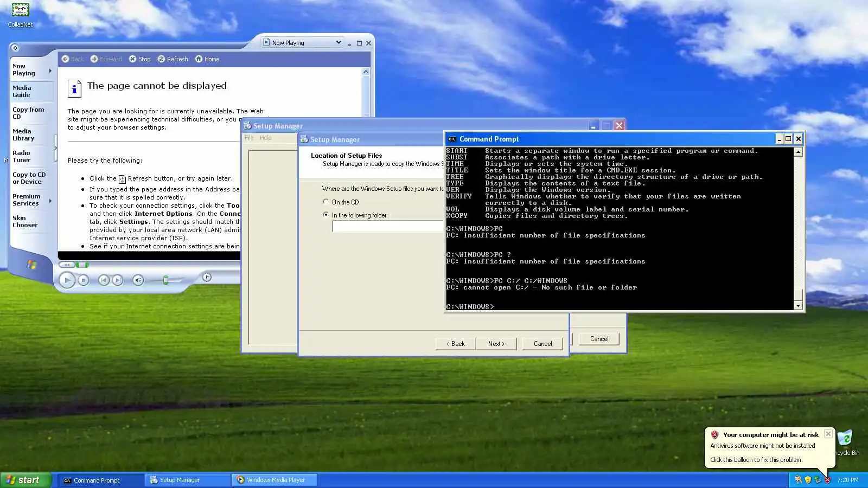Click the Windows logo in Media Player
The height and width of the screenshot is (488, 868).
(x=31, y=265)
